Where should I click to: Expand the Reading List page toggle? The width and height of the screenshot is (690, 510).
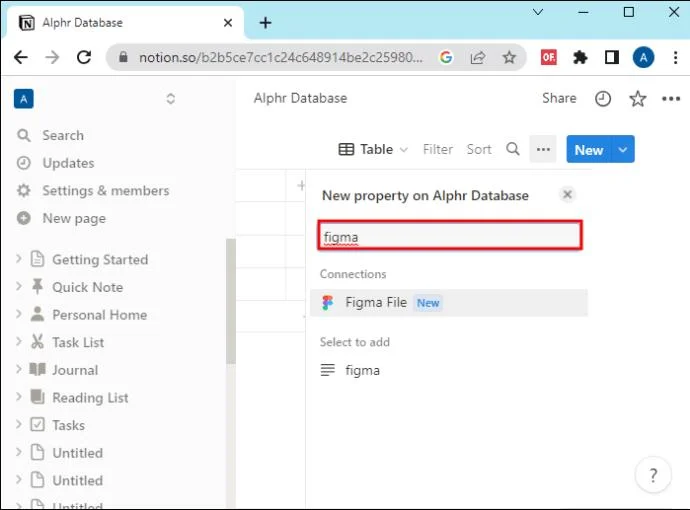click(x=18, y=397)
